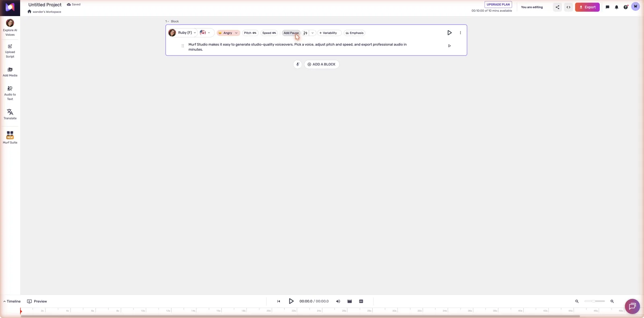The height and width of the screenshot is (318, 644).
Task: Click the Emphasis button
Action: point(355,33)
